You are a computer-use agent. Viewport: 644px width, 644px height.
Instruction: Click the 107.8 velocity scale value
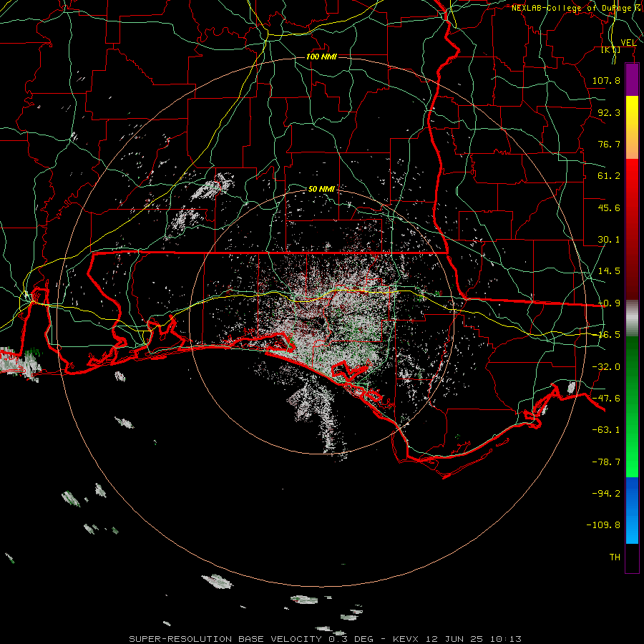(x=606, y=80)
